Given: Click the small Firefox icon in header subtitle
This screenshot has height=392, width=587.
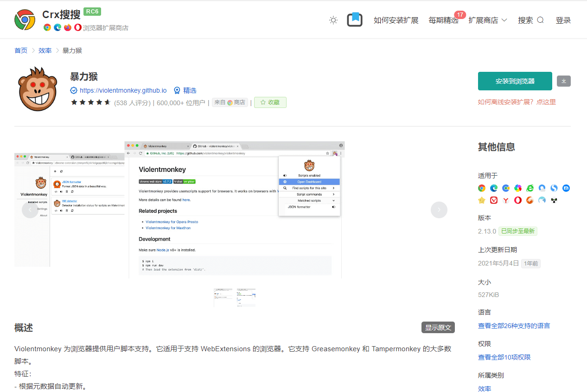Looking at the screenshot, I should tap(68, 27).
